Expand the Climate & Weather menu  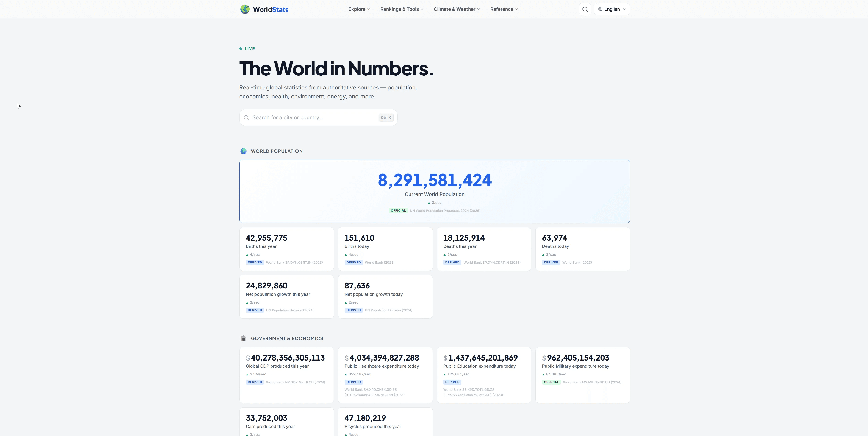pos(457,9)
